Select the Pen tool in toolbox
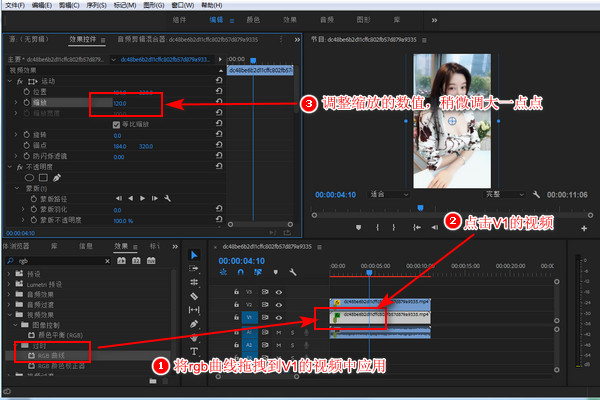Image resolution: width=600 pixels, height=400 pixels. [194, 324]
